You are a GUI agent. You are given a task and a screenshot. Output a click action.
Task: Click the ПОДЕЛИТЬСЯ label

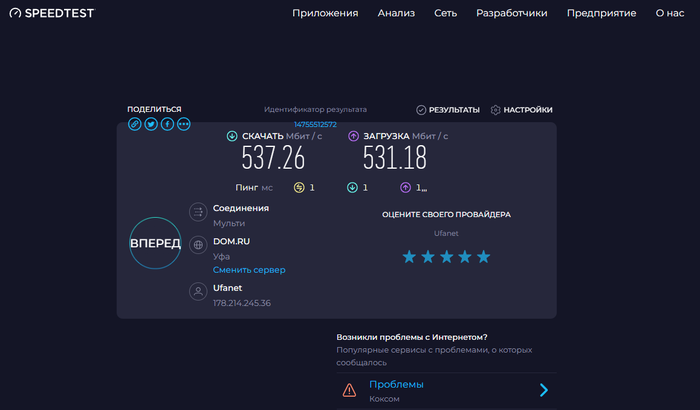(x=154, y=109)
